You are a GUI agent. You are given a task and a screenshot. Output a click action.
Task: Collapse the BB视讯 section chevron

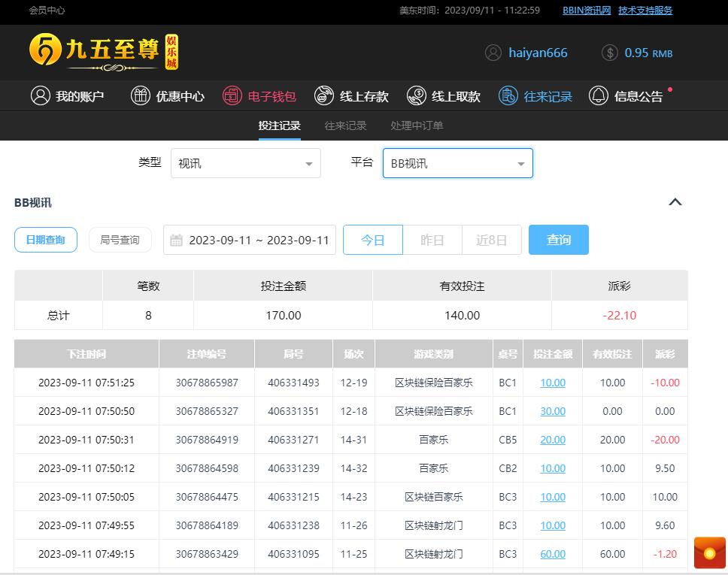675,202
